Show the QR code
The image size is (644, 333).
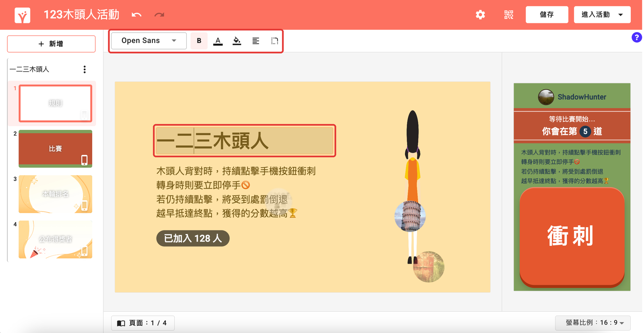pyautogui.click(x=509, y=15)
